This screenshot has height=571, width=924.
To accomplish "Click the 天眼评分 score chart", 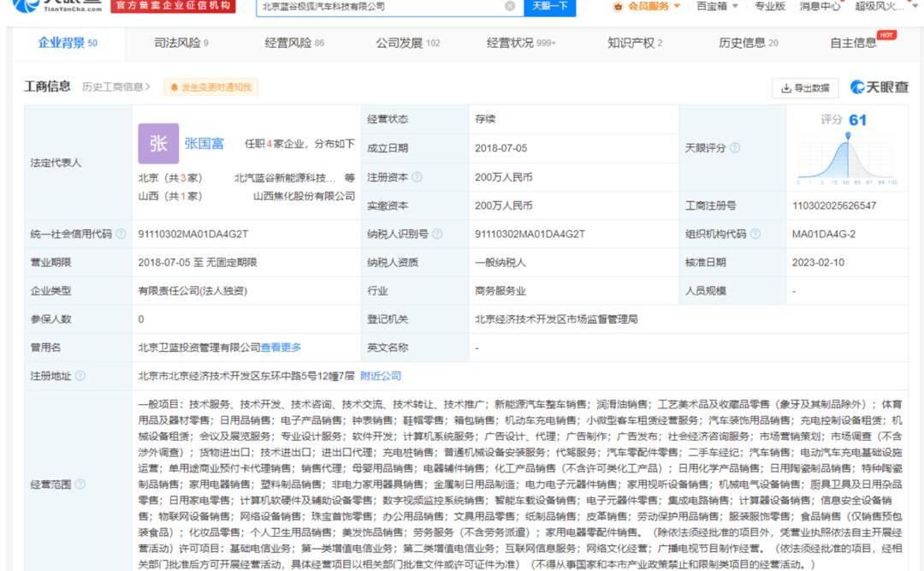I will tap(847, 157).
